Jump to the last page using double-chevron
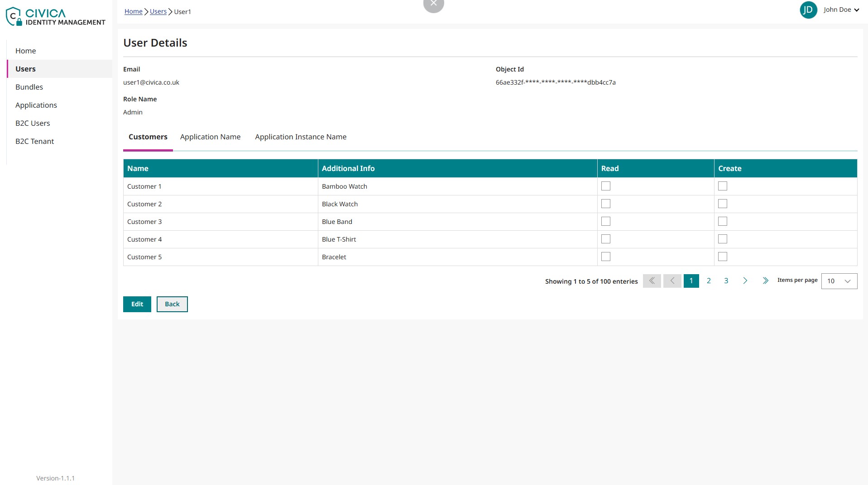The image size is (868, 485). (x=765, y=281)
